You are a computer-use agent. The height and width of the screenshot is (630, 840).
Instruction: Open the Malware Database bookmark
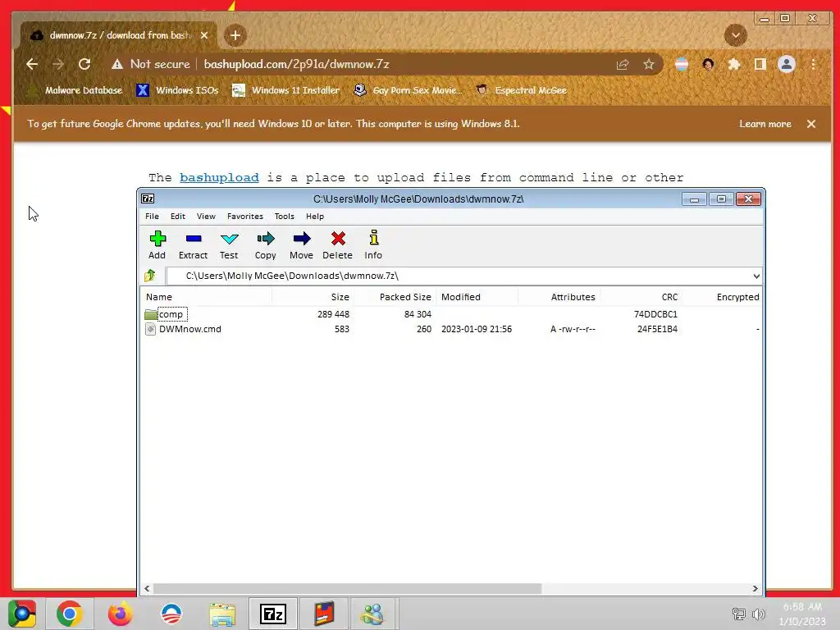[75, 90]
